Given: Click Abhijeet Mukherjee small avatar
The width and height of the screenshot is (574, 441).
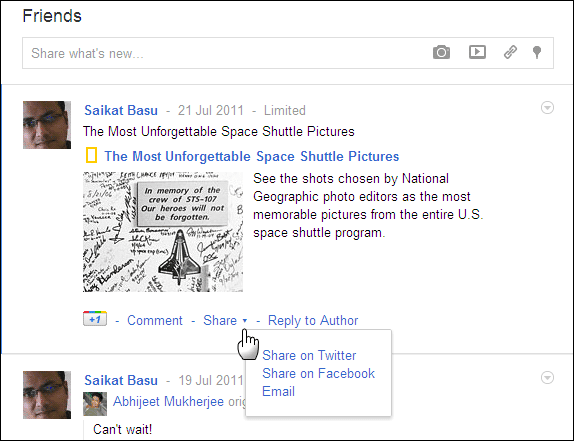Looking at the screenshot, I should tap(95, 404).
